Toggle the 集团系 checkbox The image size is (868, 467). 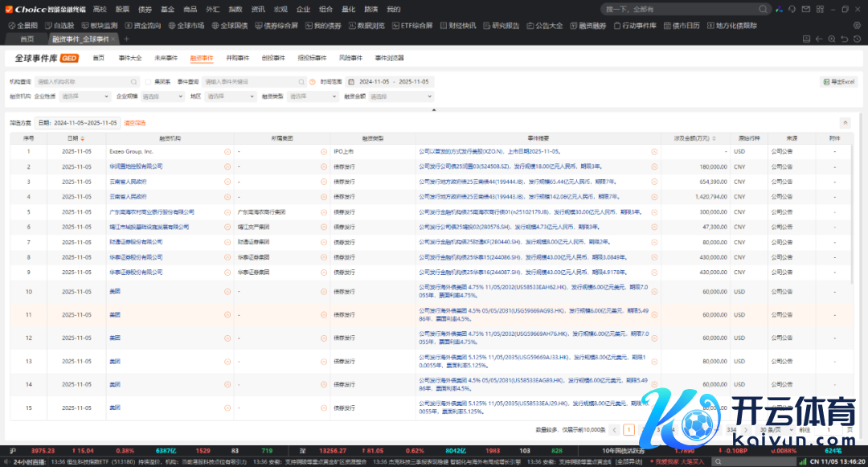(x=148, y=82)
